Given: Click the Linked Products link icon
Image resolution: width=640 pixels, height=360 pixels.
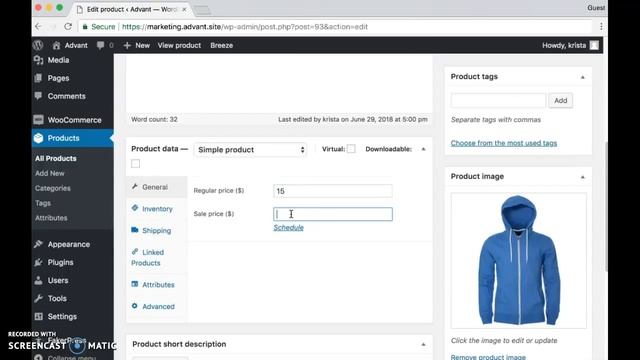Looking at the screenshot, I should point(135,251).
